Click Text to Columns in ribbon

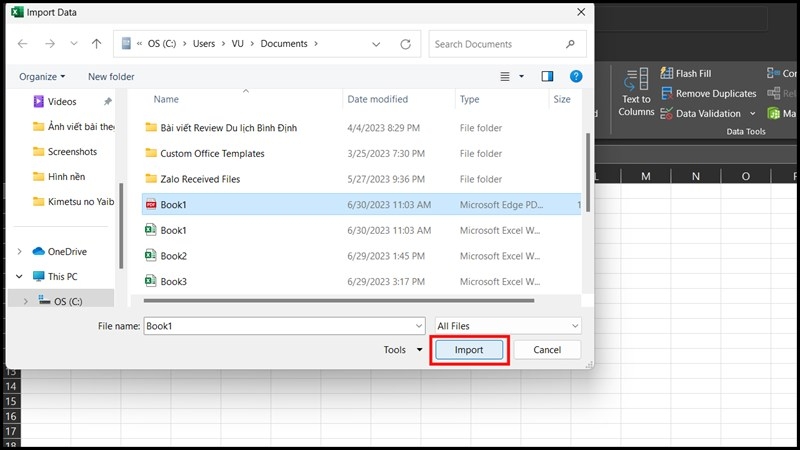click(x=636, y=92)
